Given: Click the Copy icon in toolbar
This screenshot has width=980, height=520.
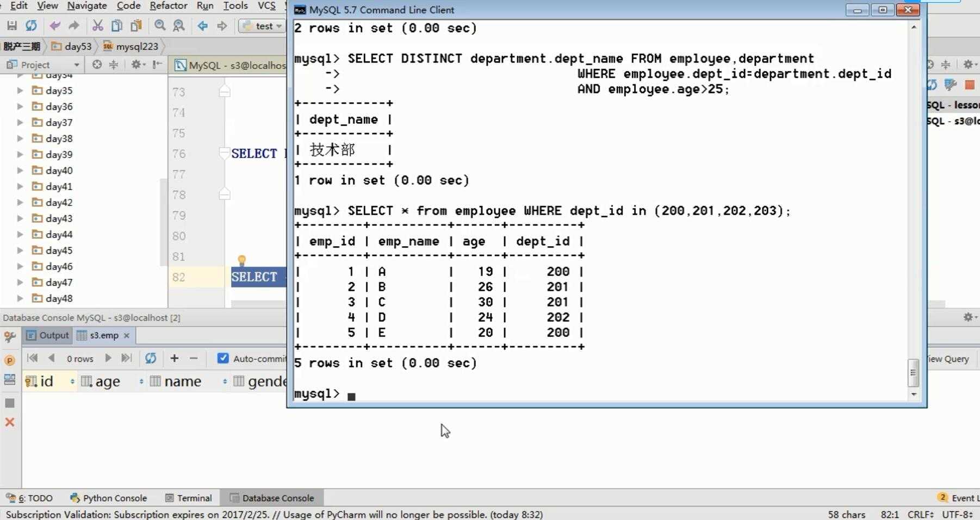Looking at the screenshot, I should [x=116, y=26].
